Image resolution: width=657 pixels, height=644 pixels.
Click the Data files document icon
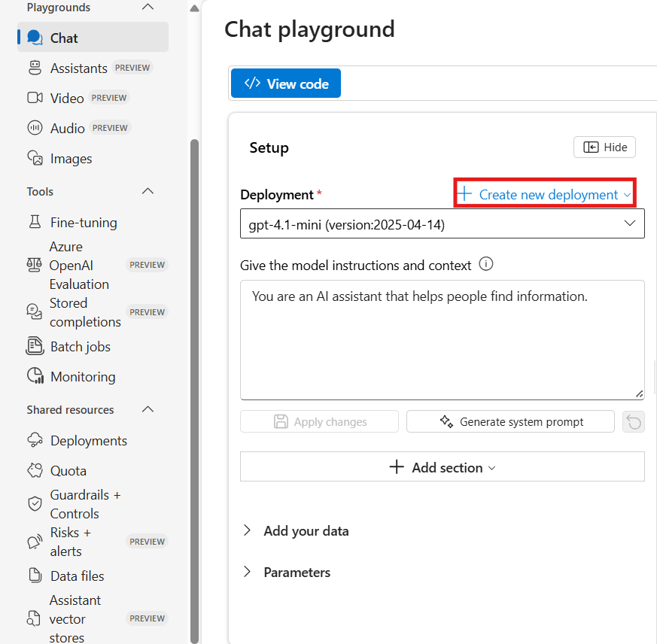35,576
